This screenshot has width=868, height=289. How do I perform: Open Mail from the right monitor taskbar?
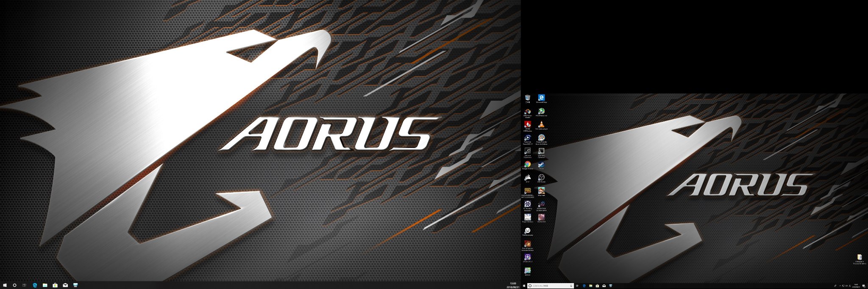point(604,286)
